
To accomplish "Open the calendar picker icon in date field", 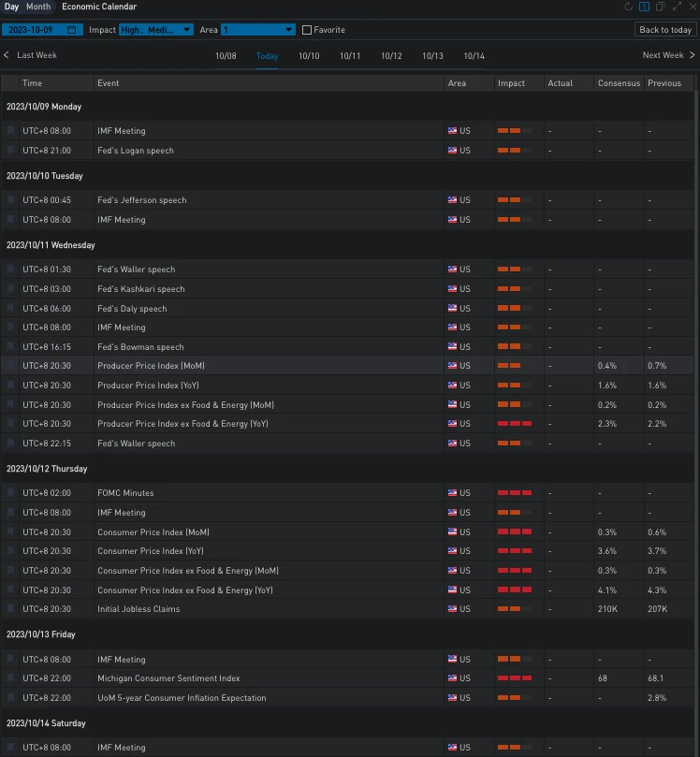I will point(72,30).
